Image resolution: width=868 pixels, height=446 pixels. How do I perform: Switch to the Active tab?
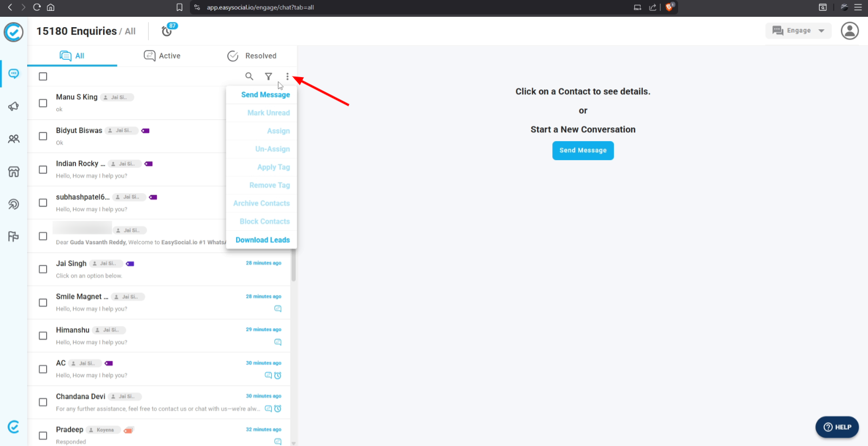tap(162, 56)
